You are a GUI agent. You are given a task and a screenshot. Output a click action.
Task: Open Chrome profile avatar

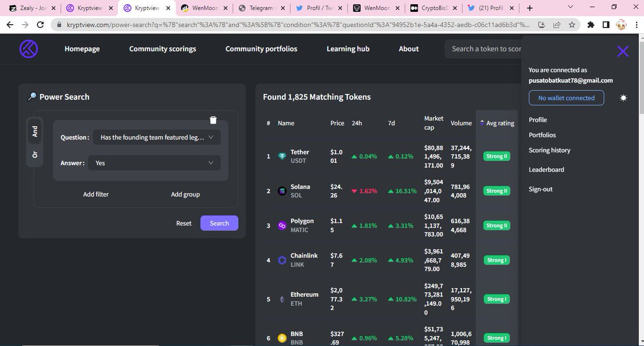621,25
